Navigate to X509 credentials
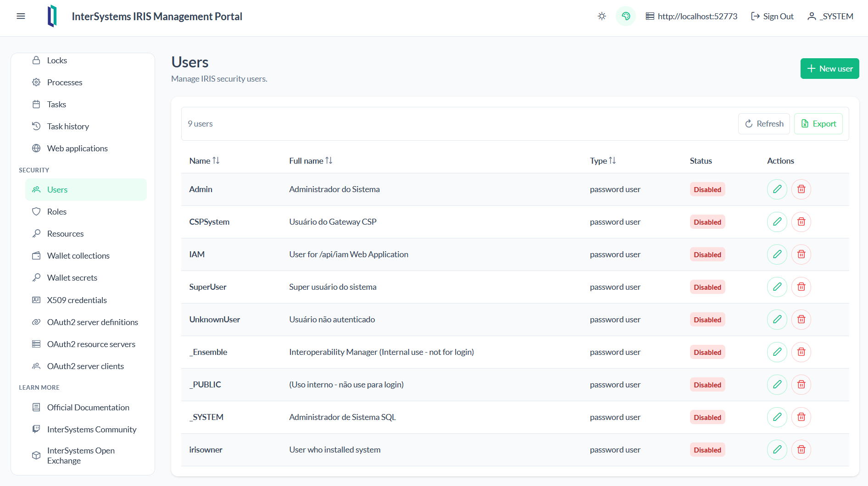 point(86,300)
